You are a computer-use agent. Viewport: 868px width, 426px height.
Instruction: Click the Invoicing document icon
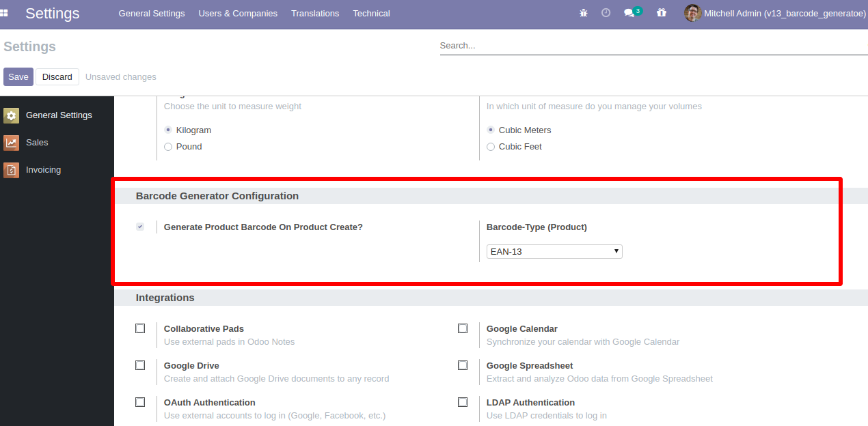(x=11, y=170)
